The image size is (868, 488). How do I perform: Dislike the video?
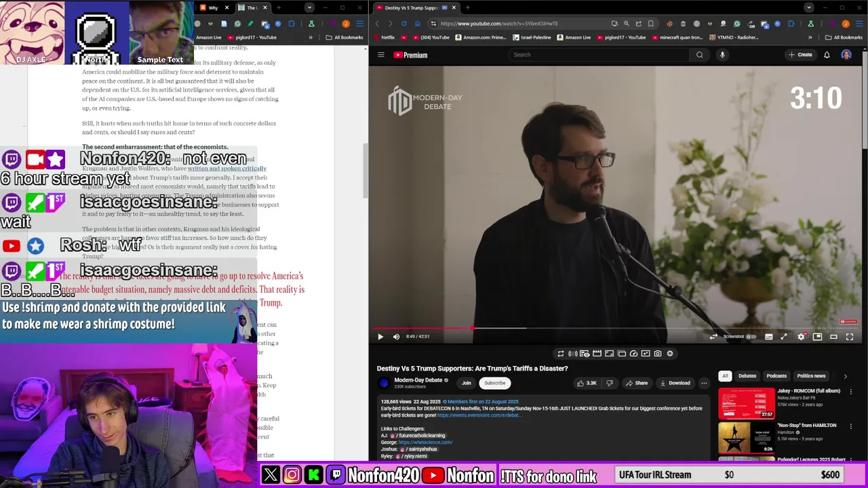click(610, 383)
